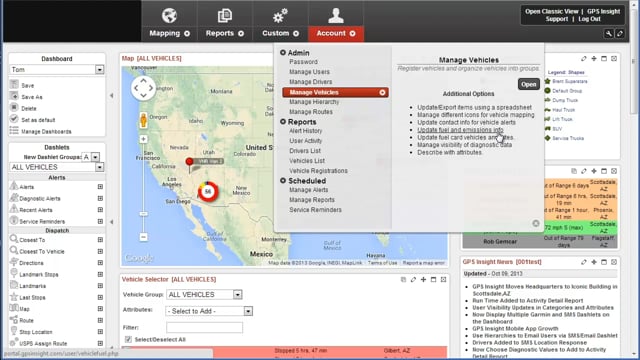The width and height of the screenshot is (640, 360).
Task: Open the Attributes Select to Add dropdown
Action: click(248, 311)
